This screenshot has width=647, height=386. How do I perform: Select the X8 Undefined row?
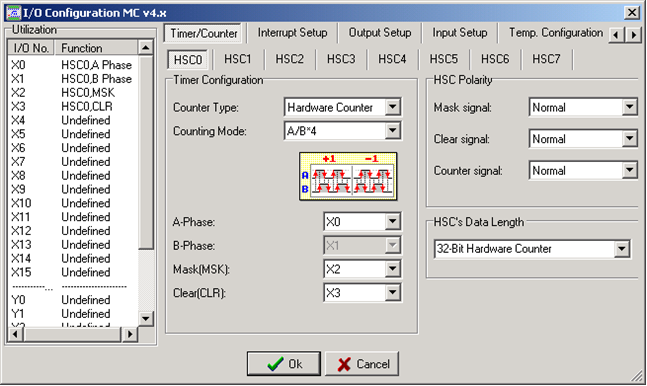(x=73, y=175)
